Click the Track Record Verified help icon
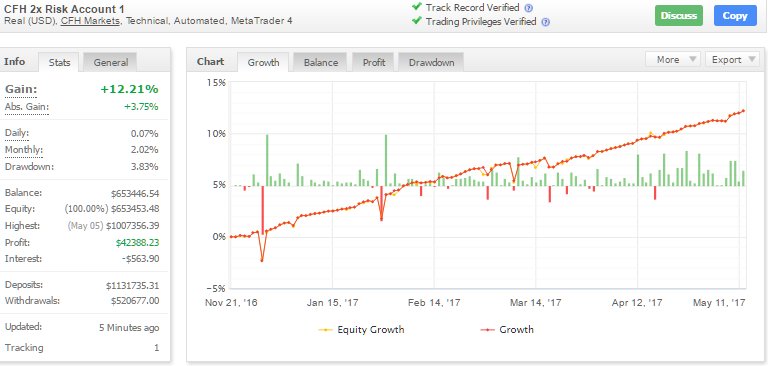Image resolution: width=768 pixels, height=366 pixels. (528, 8)
